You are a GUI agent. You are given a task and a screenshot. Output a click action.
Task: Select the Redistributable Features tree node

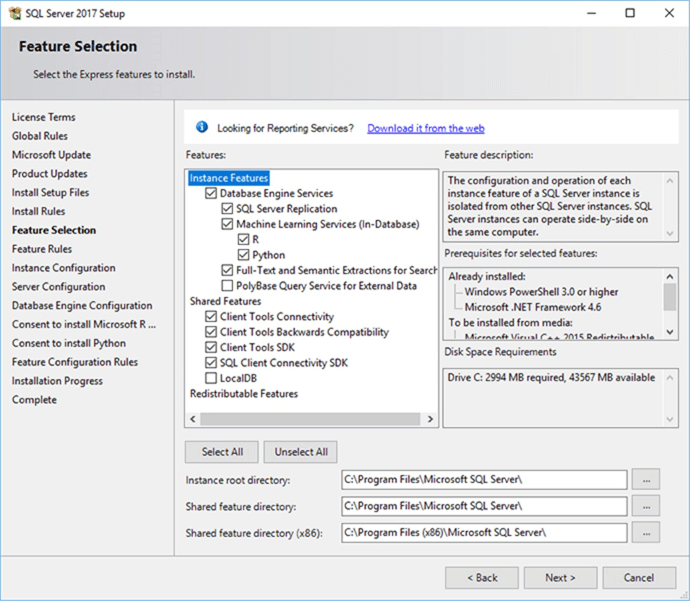[x=244, y=394]
